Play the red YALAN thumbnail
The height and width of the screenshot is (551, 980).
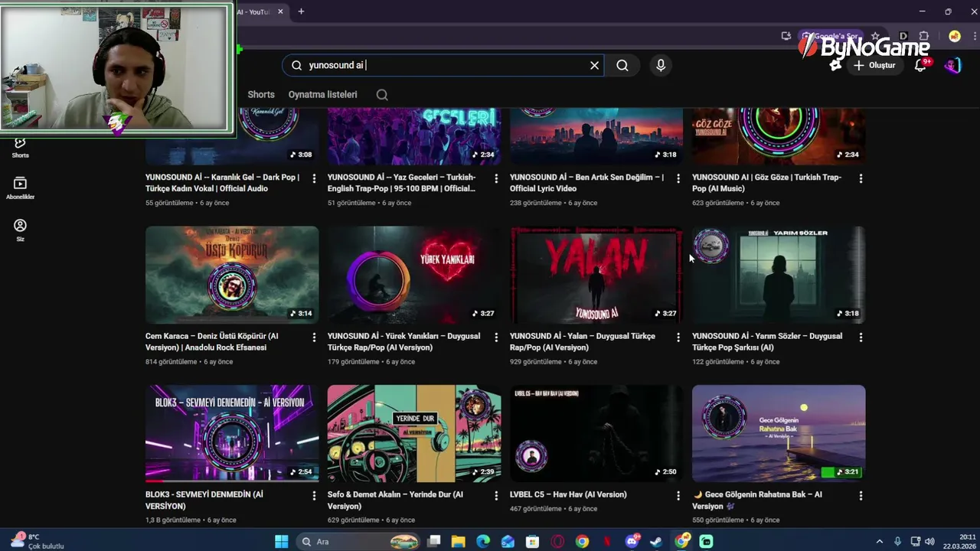596,275
